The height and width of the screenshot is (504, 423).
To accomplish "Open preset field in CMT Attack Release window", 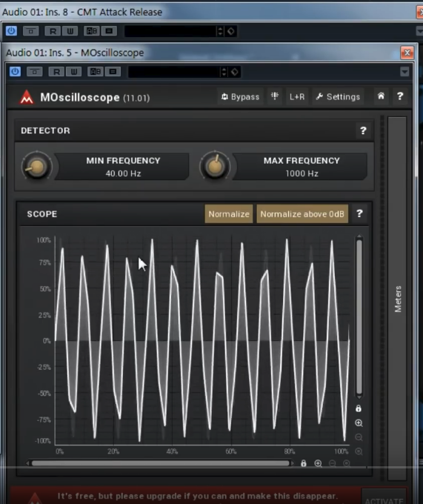I will (170, 31).
